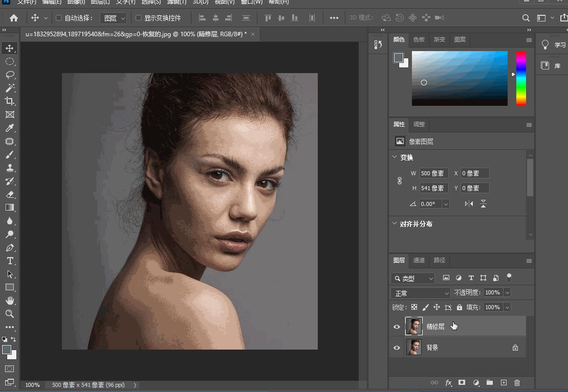Switch to the 通道 tab
Image resolution: width=568 pixels, height=392 pixels.
(419, 260)
